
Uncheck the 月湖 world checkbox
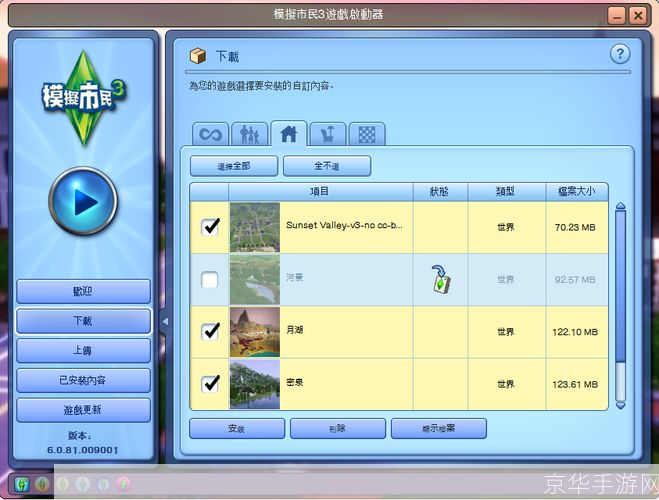click(210, 332)
